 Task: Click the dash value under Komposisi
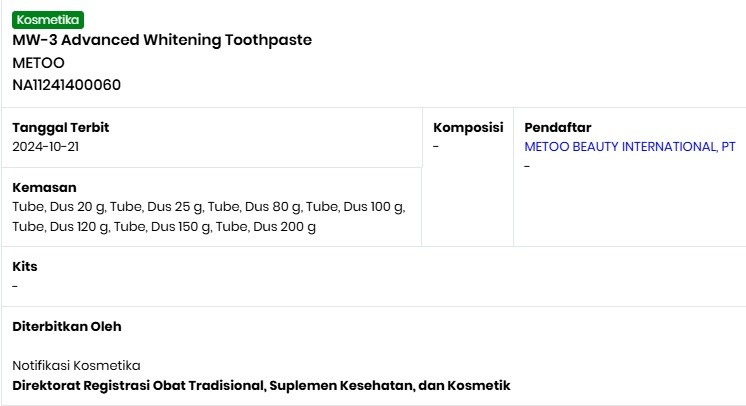click(436, 147)
